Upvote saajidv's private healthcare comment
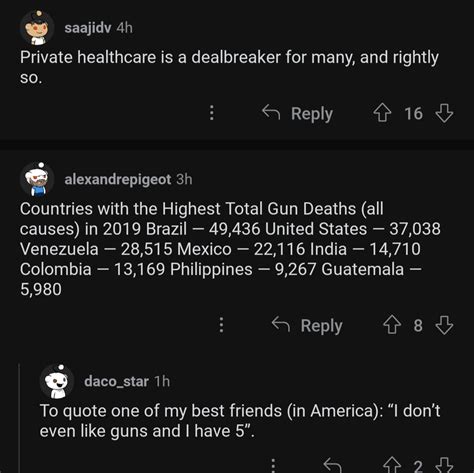 click(x=382, y=113)
